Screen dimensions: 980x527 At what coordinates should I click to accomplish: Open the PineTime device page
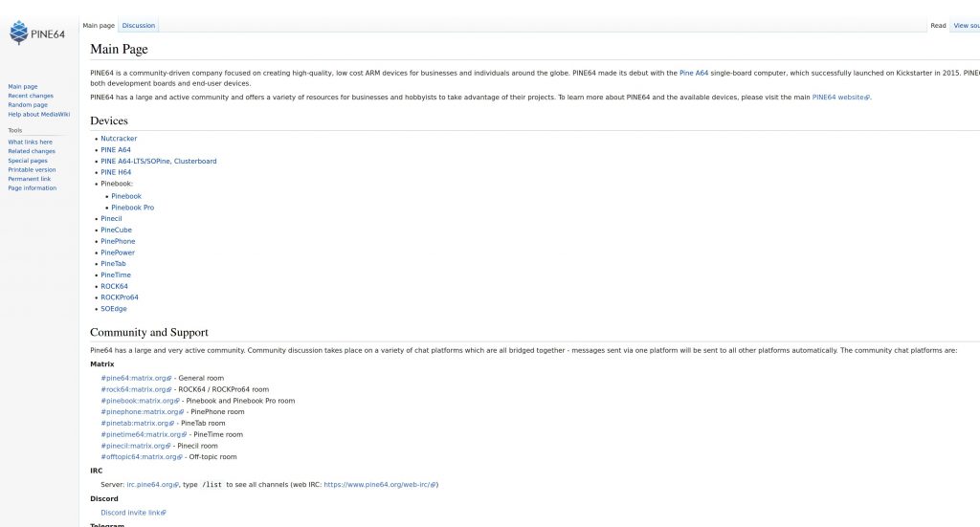[x=116, y=275]
